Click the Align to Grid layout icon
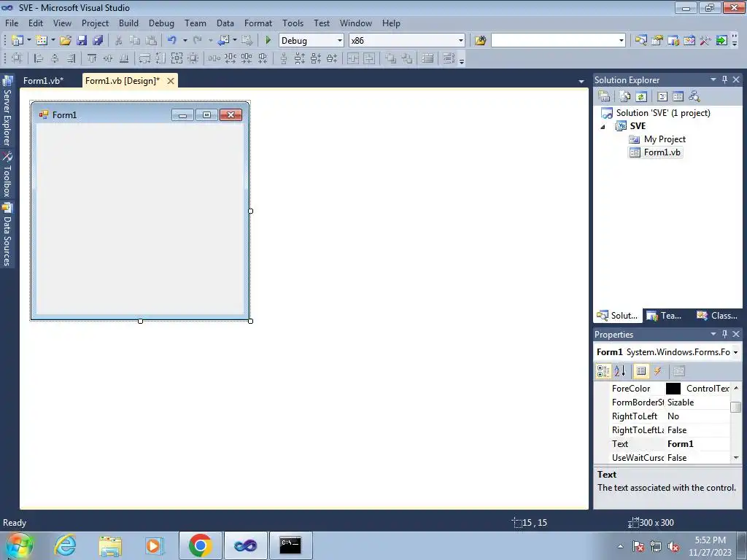747x560 pixels. 17,58
